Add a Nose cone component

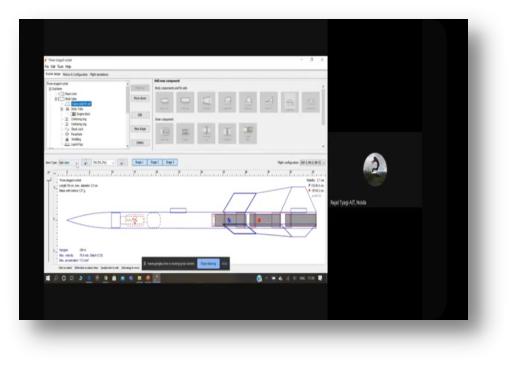(164, 102)
